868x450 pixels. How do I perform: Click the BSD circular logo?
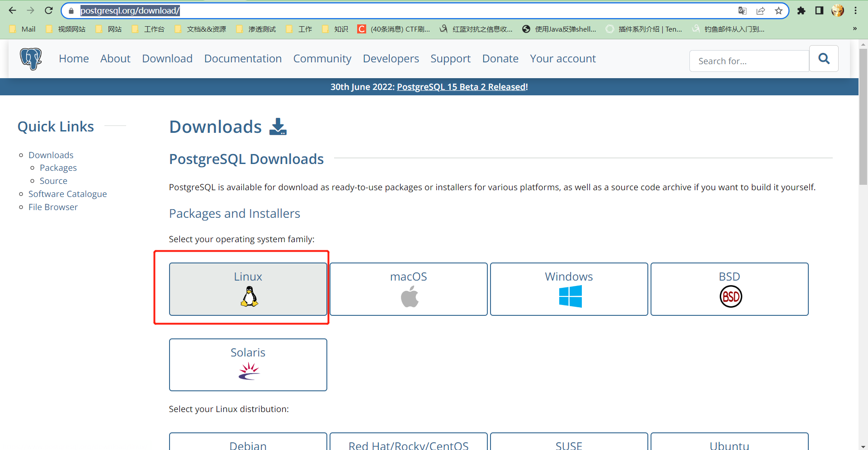tap(731, 296)
